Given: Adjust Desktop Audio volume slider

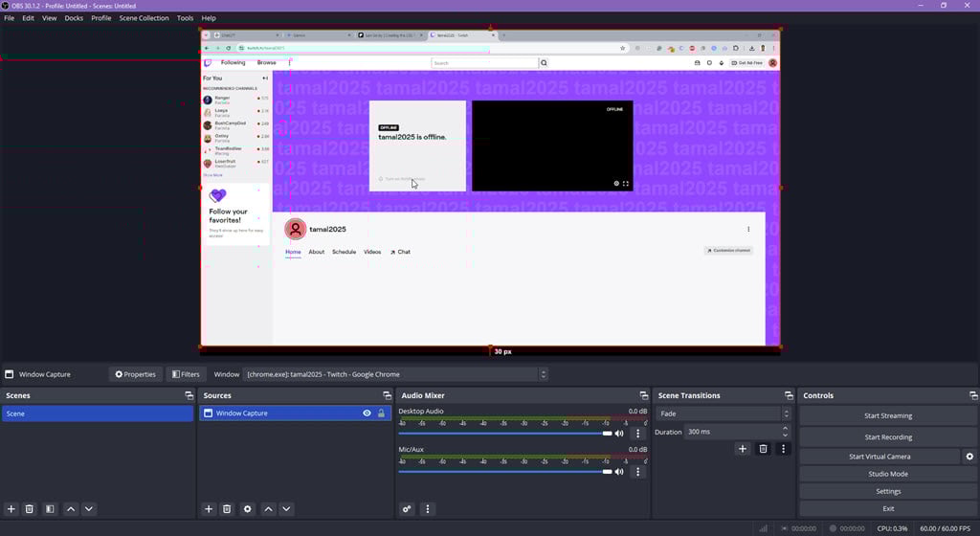Looking at the screenshot, I should point(505,434).
